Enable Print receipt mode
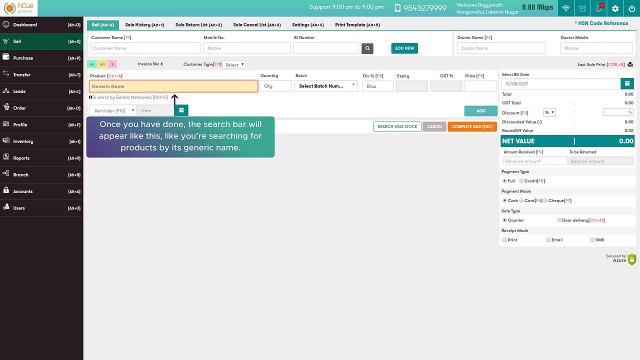This screenshot has height=360, width=640. pyautogui.click(x=505, y=240)
